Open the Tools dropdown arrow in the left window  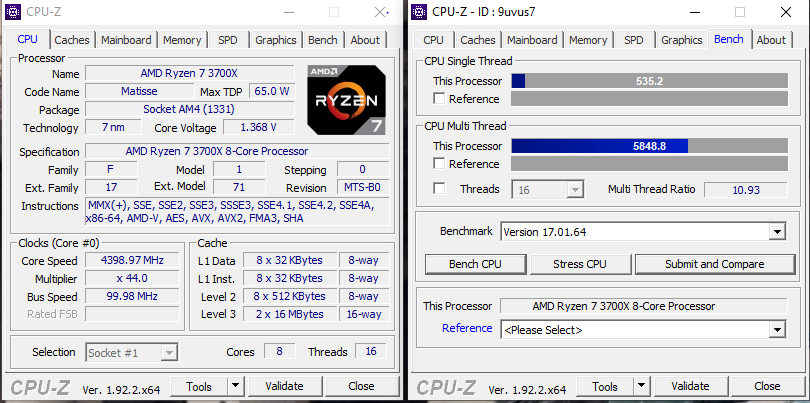pyautogui.click(x=236, y=386)
